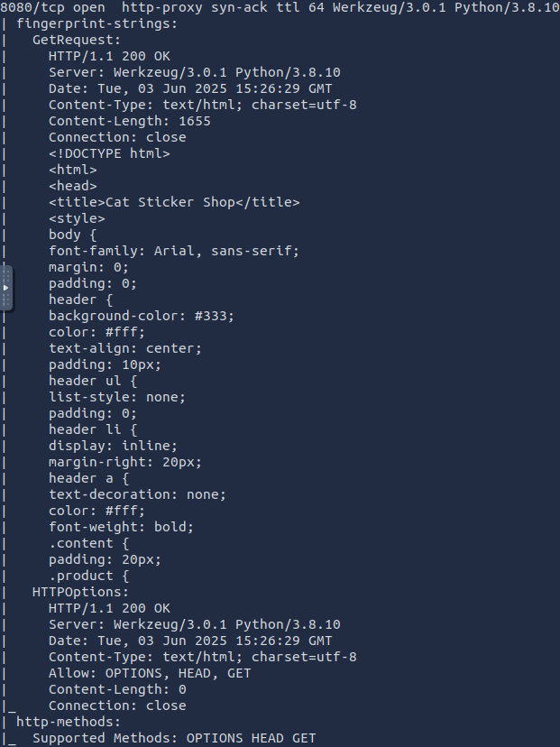Click the Supported Methods output line
560x747 pixels.
click(x=174, y=738)
